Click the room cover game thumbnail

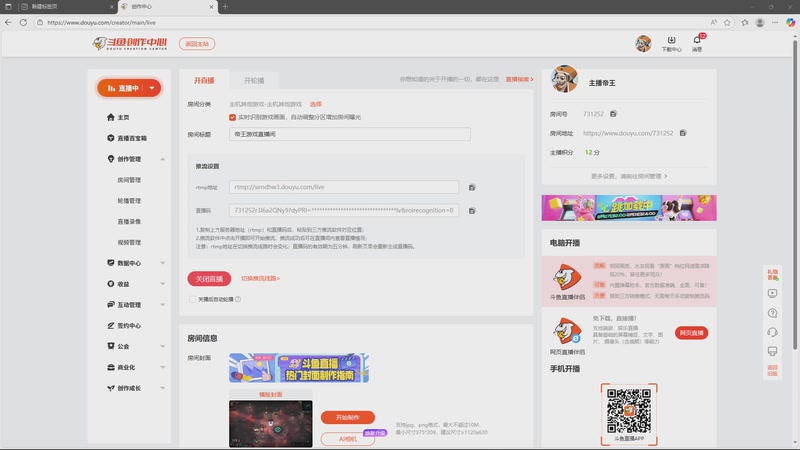click(x=270, y=423)
